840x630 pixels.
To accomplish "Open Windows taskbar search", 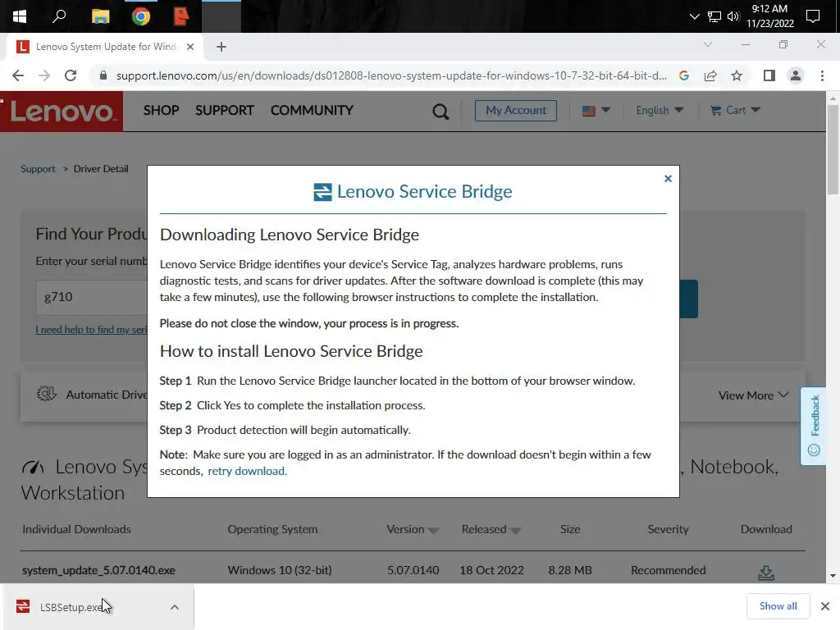I will pyautogui.click(x=59, y=16).
